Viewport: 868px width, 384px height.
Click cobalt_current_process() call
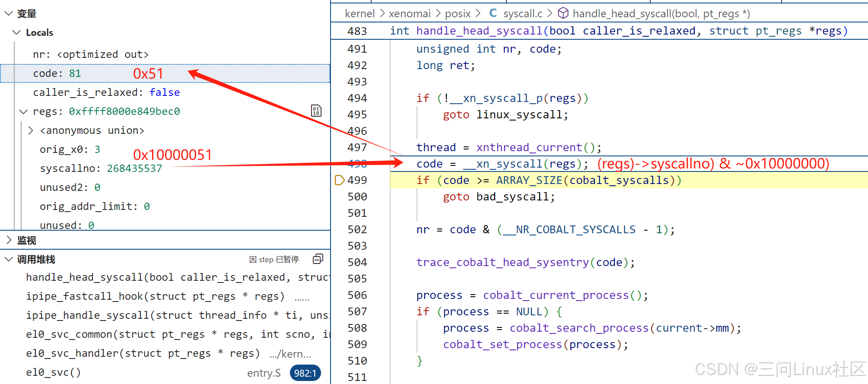(562, 295)
